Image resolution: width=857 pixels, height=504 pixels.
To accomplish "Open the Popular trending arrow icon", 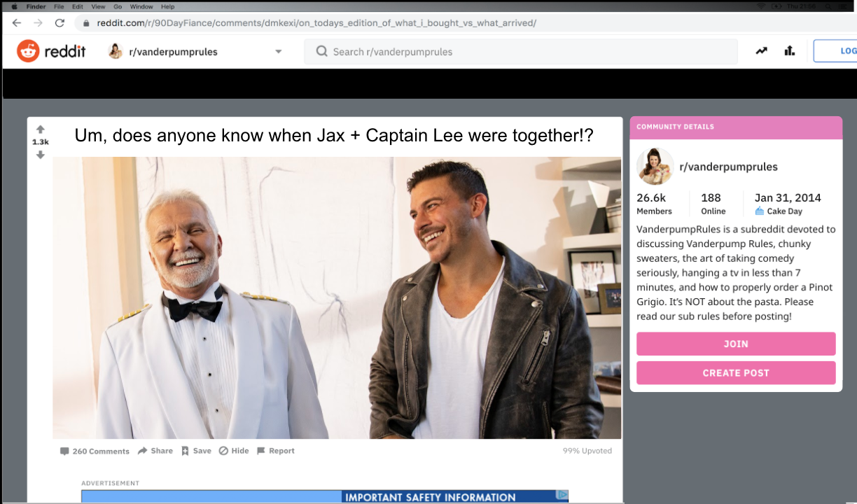I will [761, 51].
